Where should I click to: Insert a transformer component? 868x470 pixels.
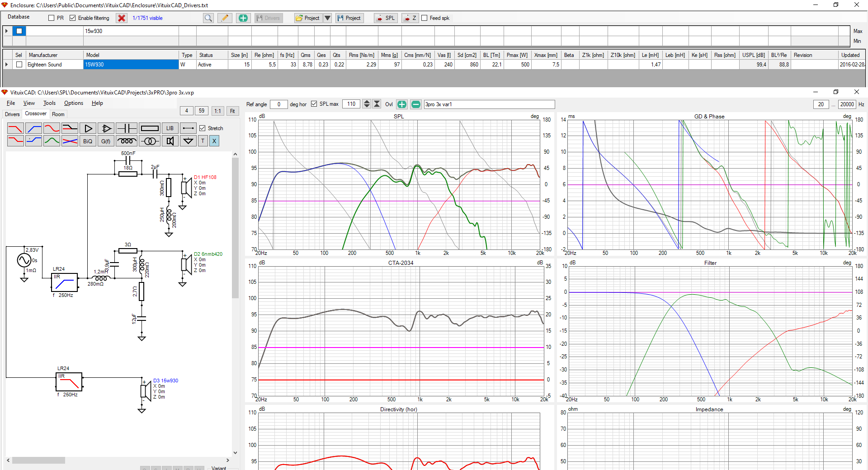[x=150, y=141]
